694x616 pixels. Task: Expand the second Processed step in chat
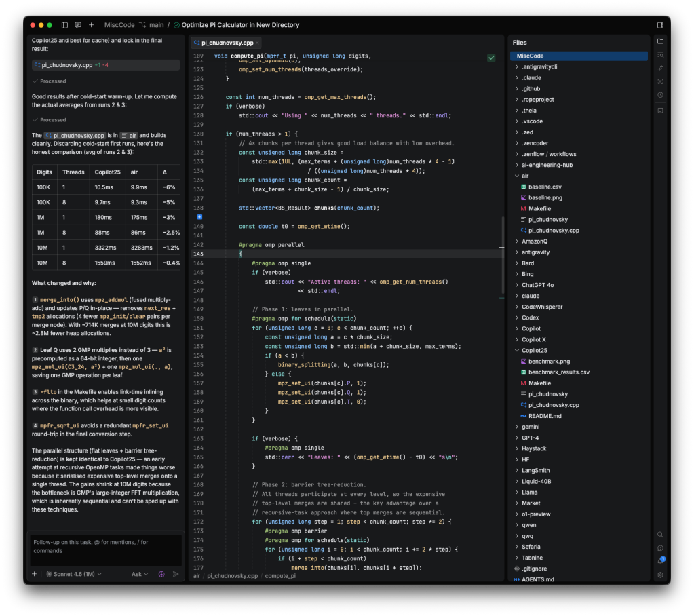point(49,120)
